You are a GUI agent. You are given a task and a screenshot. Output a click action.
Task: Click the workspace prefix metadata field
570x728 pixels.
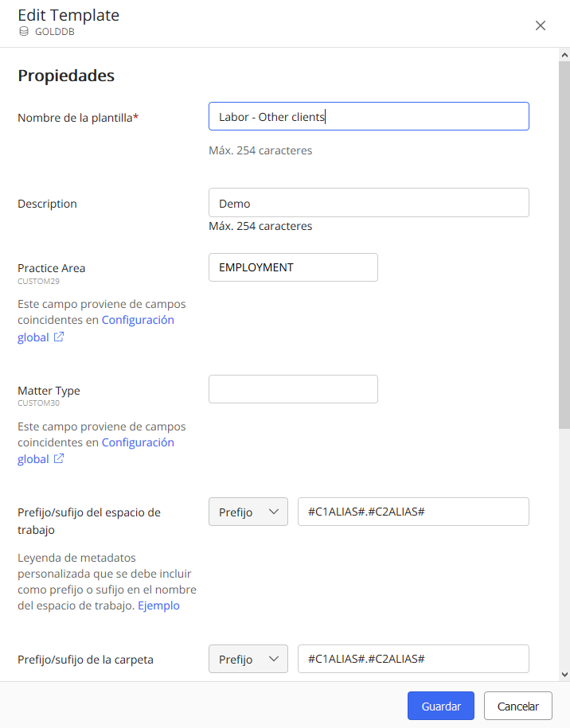pyautogui.click(x=413, y=512)
